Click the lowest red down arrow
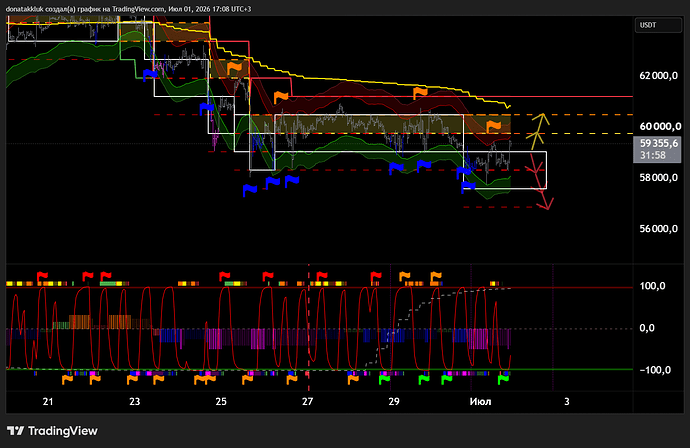 pyautogui.click(x=545, y=202)
